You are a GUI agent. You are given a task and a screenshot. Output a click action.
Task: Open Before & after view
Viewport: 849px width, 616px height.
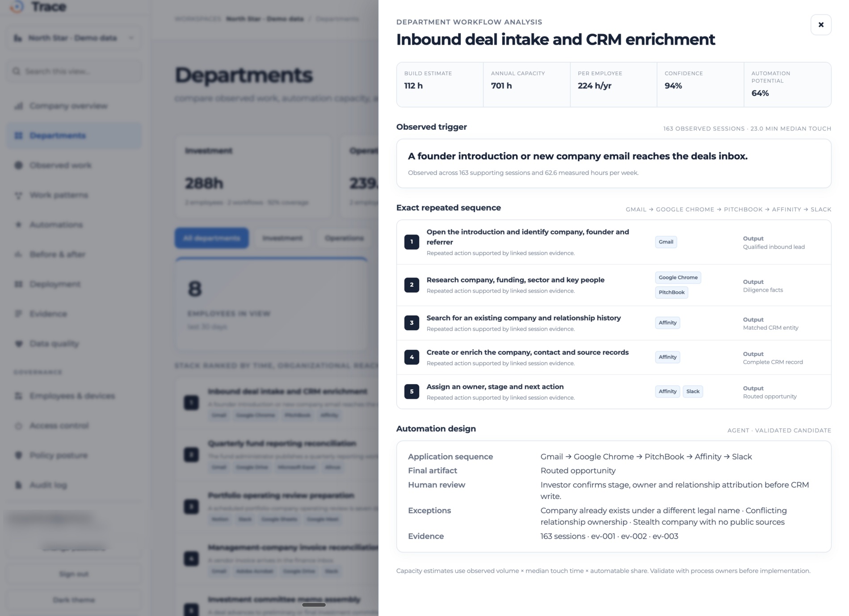coord(74,254)
